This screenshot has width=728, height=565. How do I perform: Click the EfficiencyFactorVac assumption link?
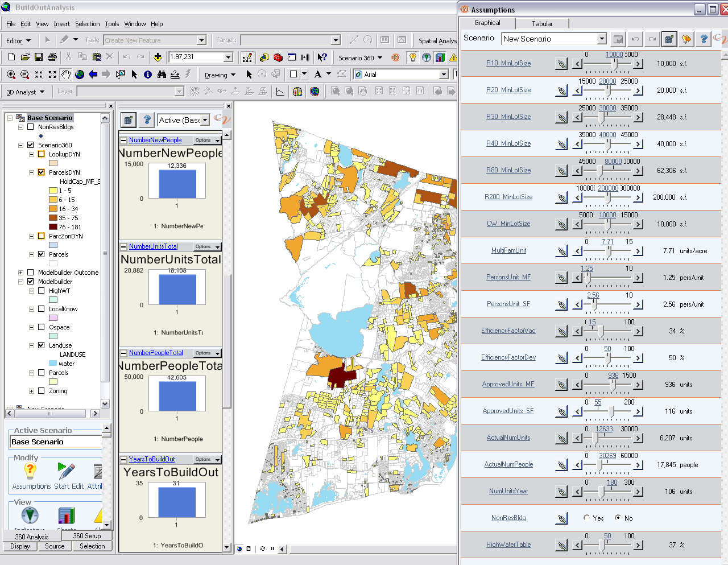pos(508,331)
